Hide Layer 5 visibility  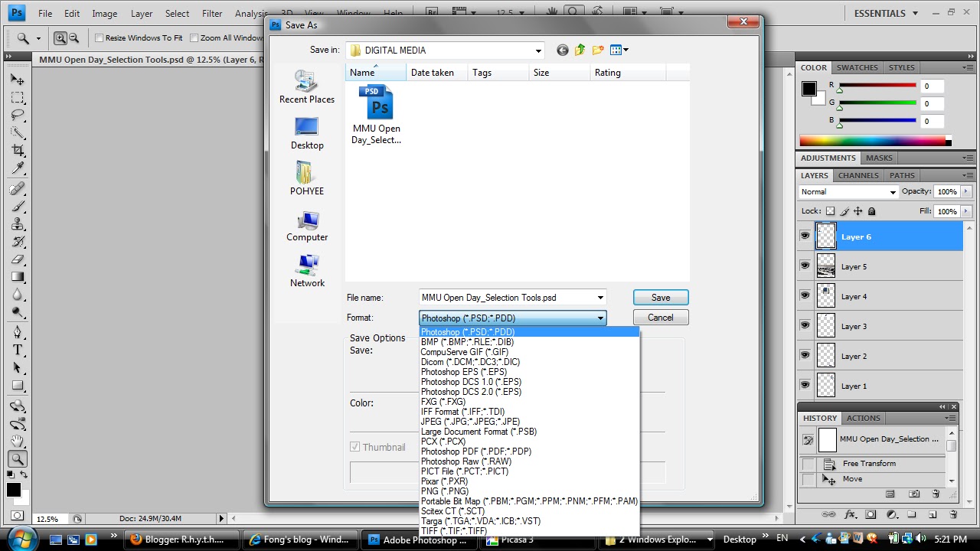pyautogui.click(x=805, y=266)
